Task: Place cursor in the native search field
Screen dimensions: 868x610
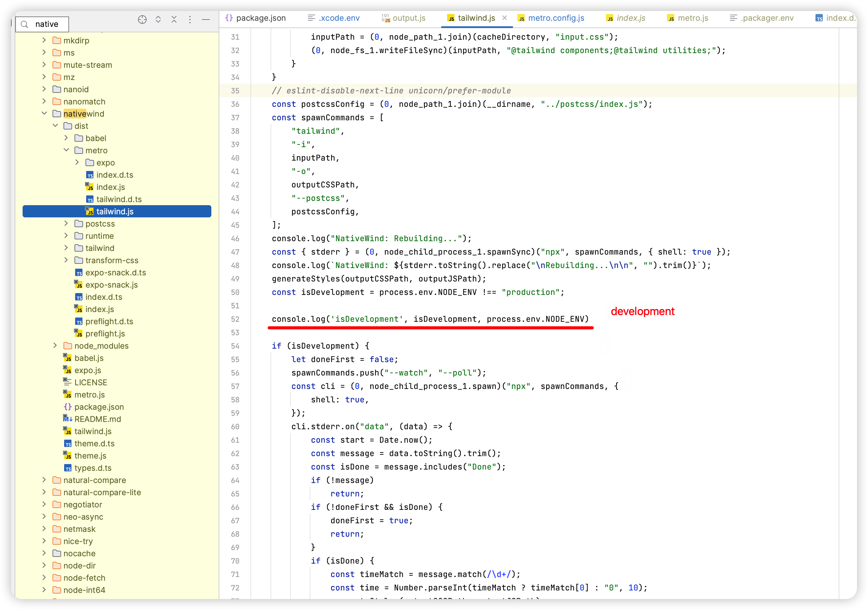Action: pos(47,24)
